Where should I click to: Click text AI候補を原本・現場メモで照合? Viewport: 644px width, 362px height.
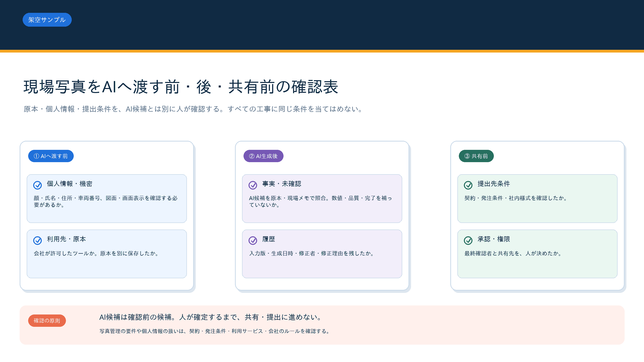pyautogui.click(x=320, y=201)
